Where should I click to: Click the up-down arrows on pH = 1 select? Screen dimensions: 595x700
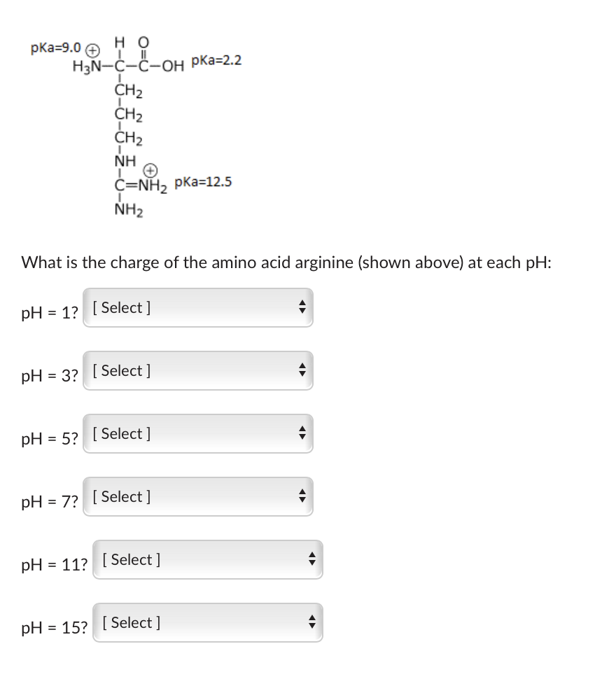point(302,307)
